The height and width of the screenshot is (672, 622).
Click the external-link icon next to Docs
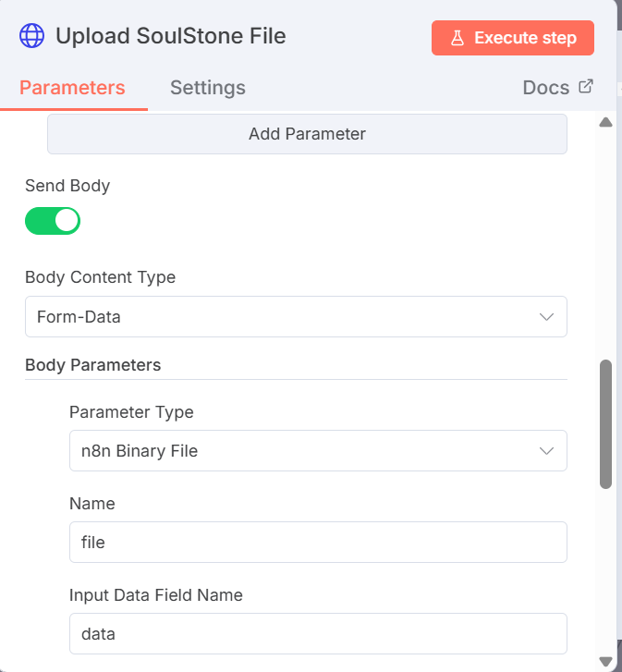coord(585,87)
